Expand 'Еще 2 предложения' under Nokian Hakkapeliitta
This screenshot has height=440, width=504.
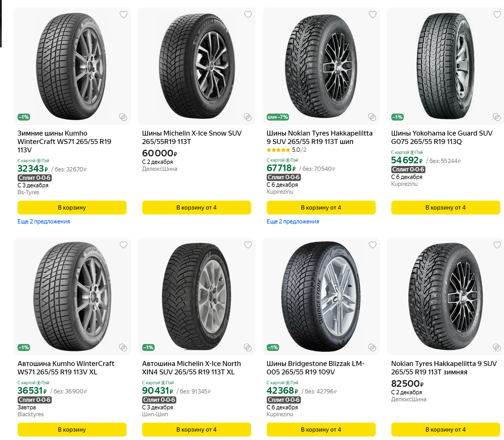tap(292, 221)
